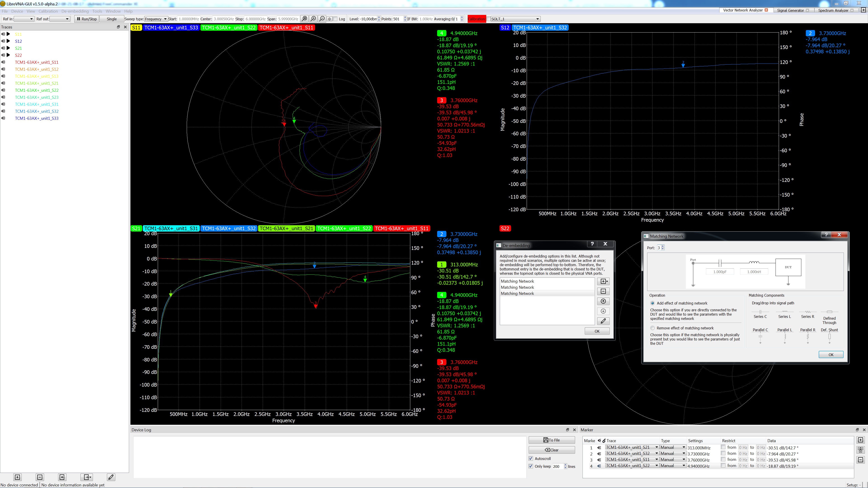The image size is (868, 488).
Task: Toggle the Autoscroll checkbox in Device Log
Action: tap(531, 458)
